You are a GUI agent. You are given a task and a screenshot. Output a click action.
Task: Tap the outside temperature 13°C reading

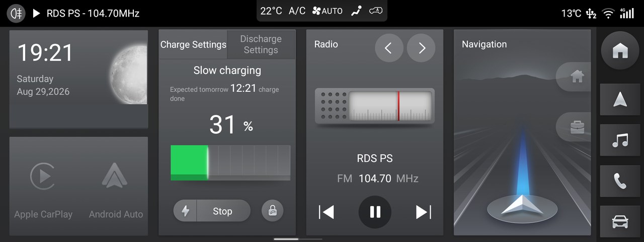[571, 13]
